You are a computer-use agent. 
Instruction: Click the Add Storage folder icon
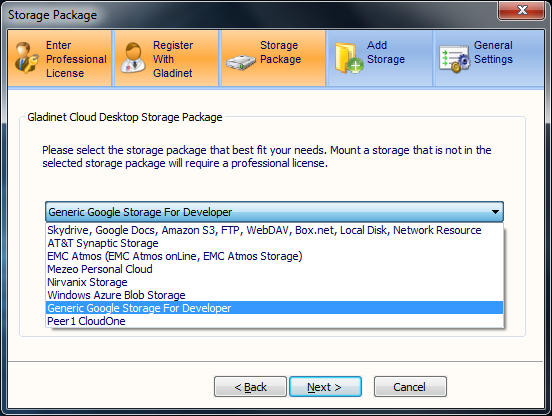pos(349,58)
